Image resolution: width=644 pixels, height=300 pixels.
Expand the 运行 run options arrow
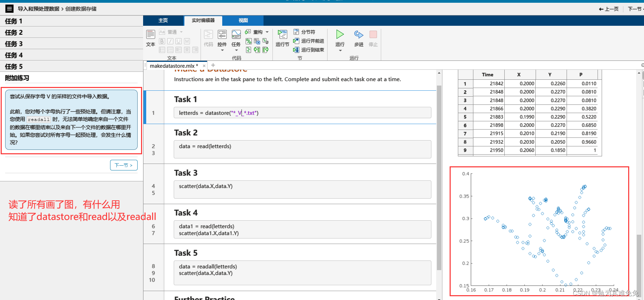pyautogui.click(x=340, y=51)
